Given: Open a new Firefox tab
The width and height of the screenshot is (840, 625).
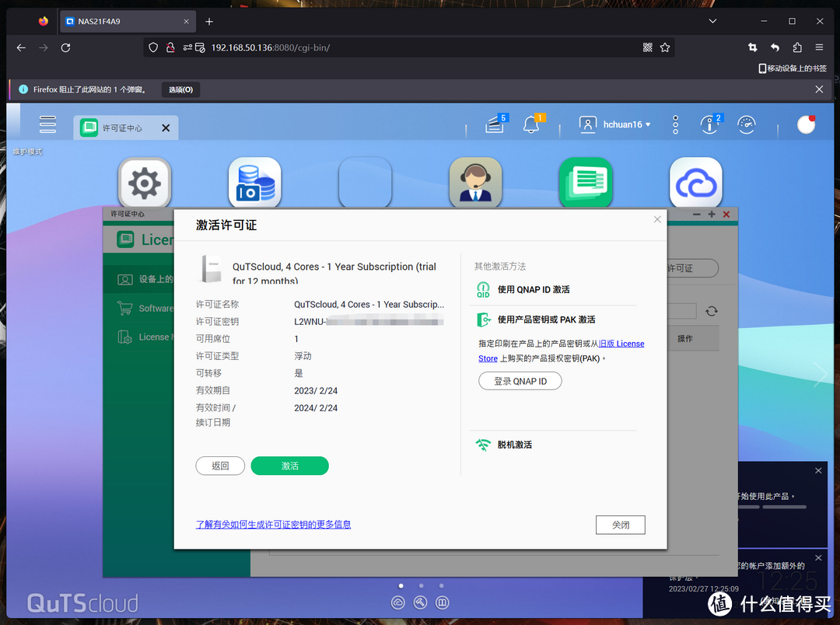Looking at the screenshot, I should click(x=209, y=22).
